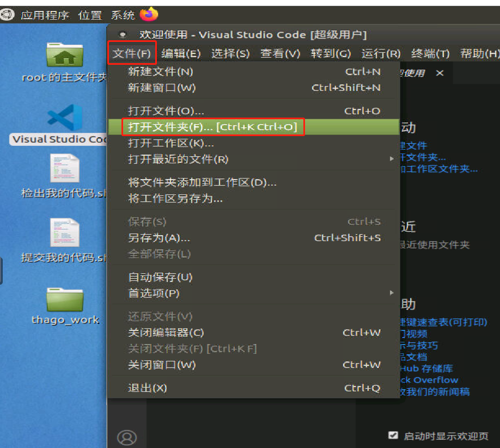500x448 pixels.
Task: Launch Visual Studio Code desktop shortcut
Action: (x=65, y=117)
